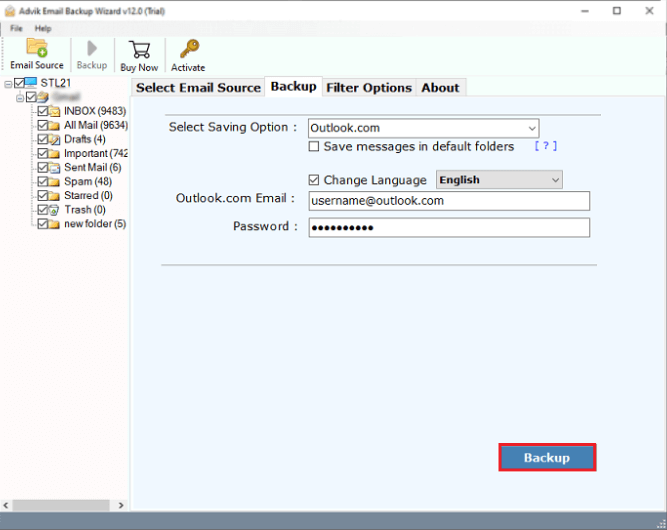The height and width of the screenshot is (530, 667).
Task: Uncheck the INBOX (9483) checkbox
Action: click(x=43, y=111)
